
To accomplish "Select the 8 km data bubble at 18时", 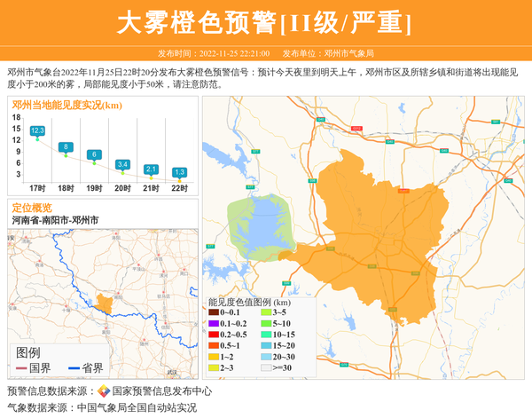I will click(66, 146).
